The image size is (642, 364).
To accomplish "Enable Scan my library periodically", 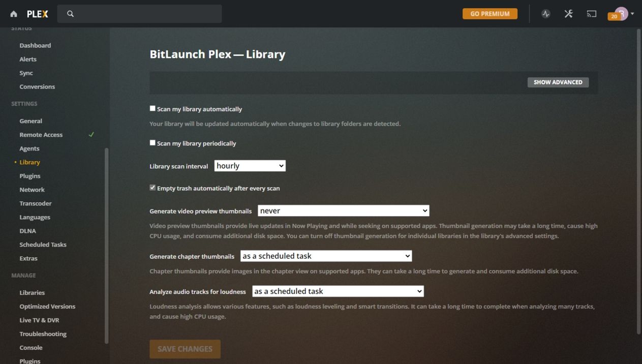I will (152, 143).
